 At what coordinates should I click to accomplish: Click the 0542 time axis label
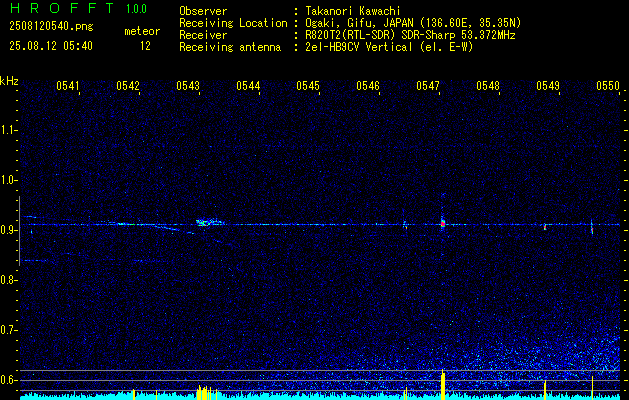128,86
